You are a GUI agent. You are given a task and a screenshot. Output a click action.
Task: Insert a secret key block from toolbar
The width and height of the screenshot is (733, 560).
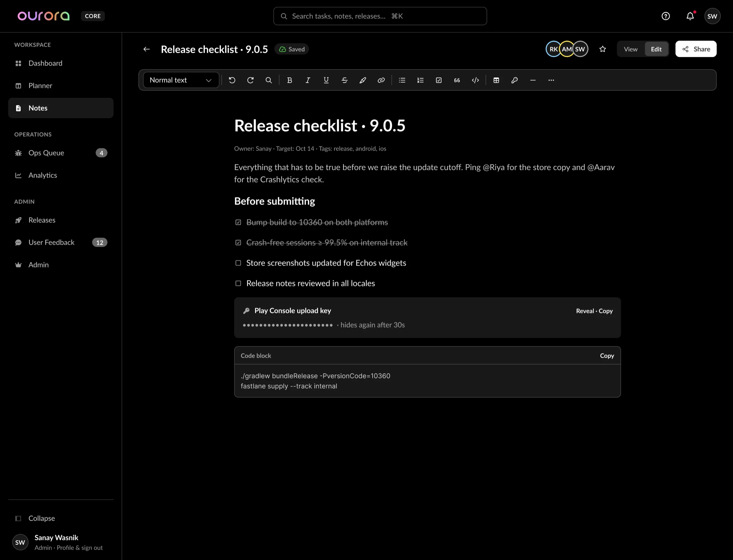(515, 80)
